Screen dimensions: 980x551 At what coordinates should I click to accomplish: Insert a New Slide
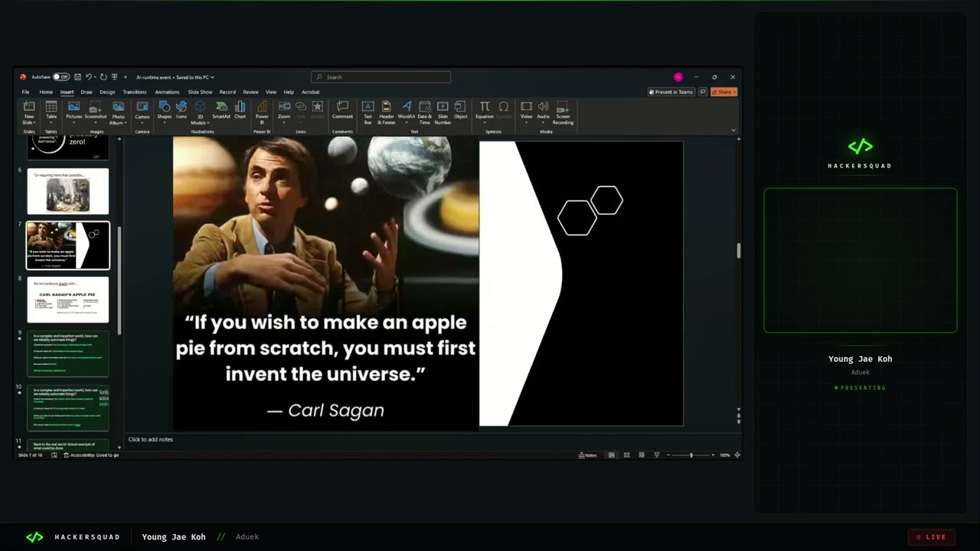click(x=29, y=112)
